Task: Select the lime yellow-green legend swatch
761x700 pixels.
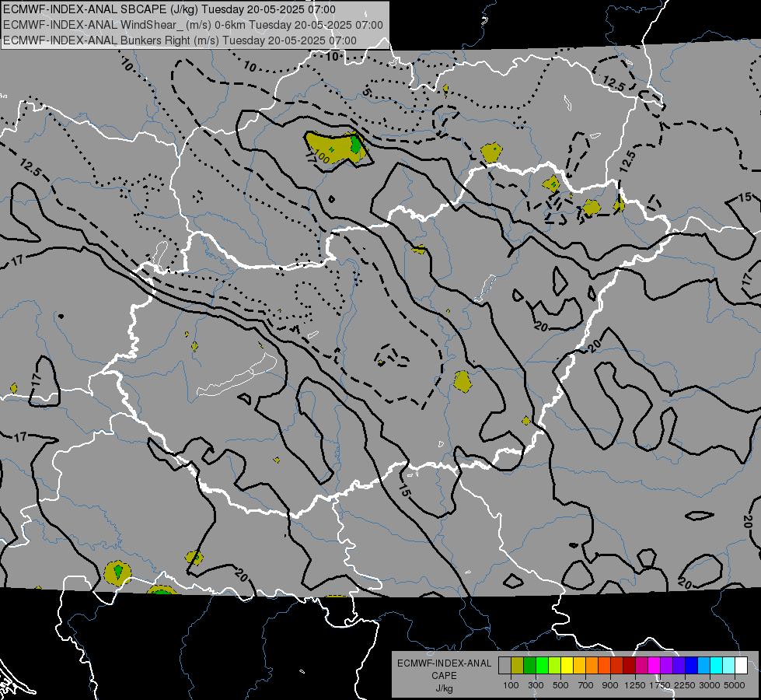Action: tap(555, 665)
